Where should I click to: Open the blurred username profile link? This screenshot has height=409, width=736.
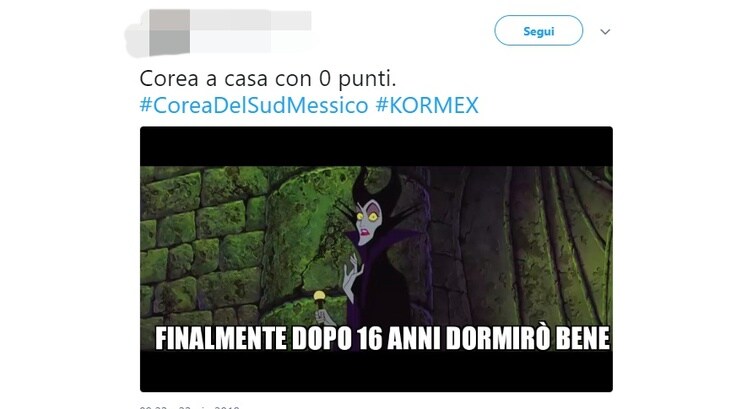point(251,21)
